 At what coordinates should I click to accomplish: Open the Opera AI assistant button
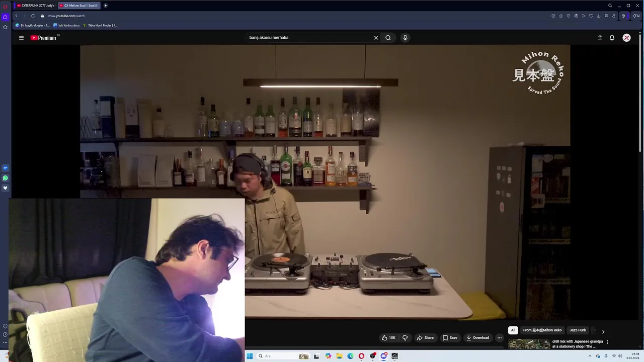point(636,16)
